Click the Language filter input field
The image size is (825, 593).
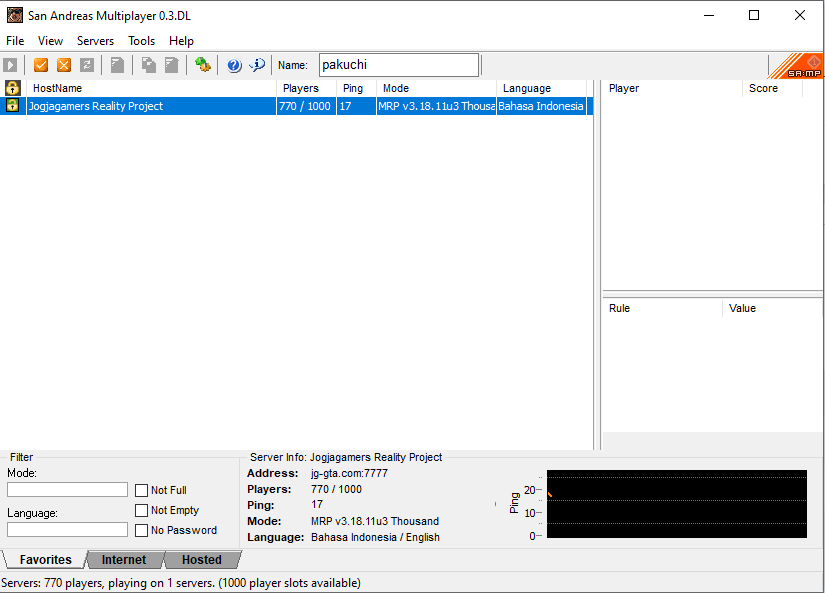[67, 530]
